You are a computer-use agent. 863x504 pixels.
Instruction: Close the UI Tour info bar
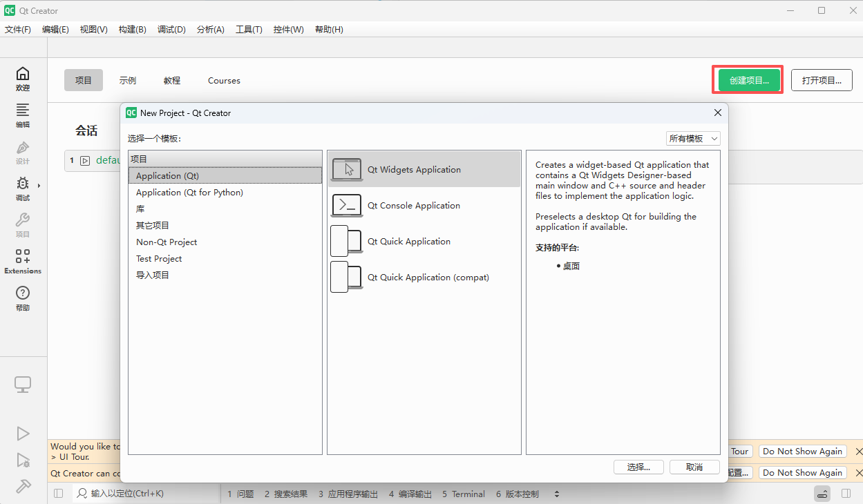859,451
